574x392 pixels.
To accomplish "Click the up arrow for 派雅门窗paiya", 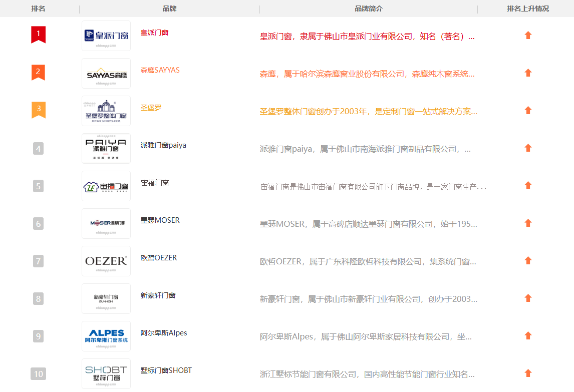I will click(528, 148).
